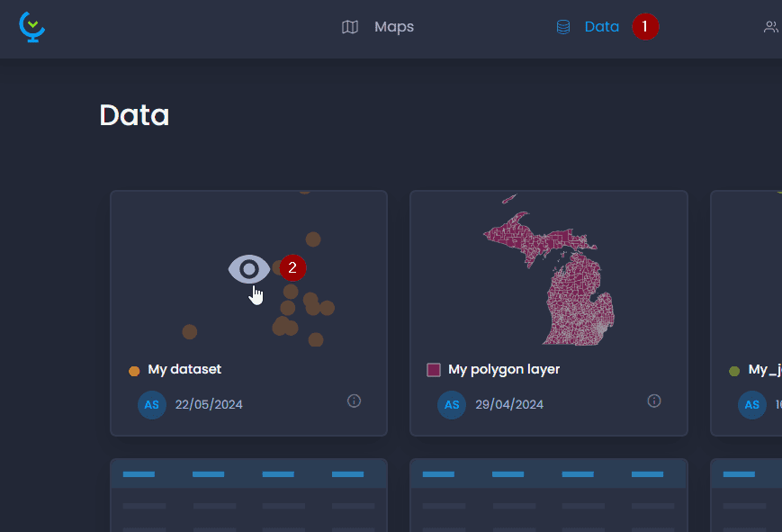
Task: Click the maroon square swatch of My polygon layer
Action: [x=434, y=370]
